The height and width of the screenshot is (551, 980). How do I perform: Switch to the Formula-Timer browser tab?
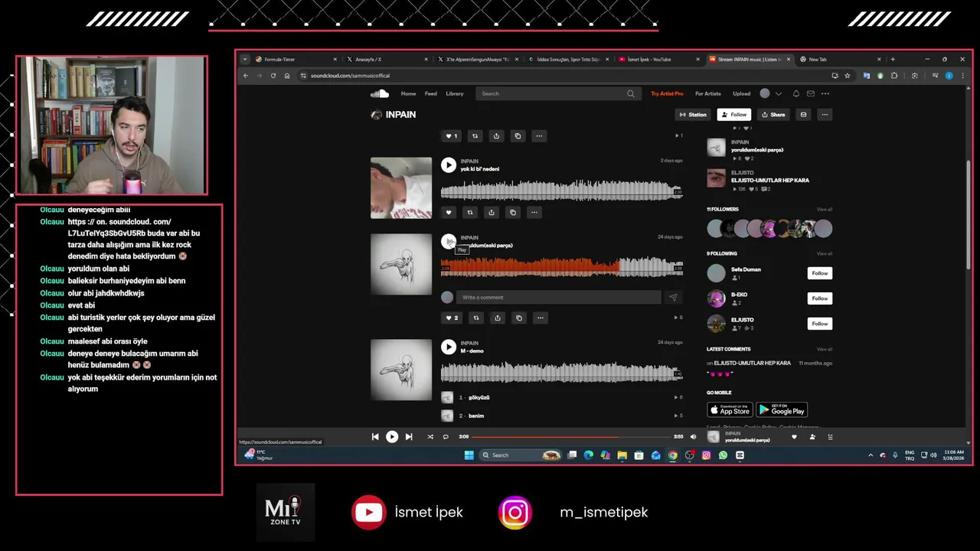(x=296, y=59)
